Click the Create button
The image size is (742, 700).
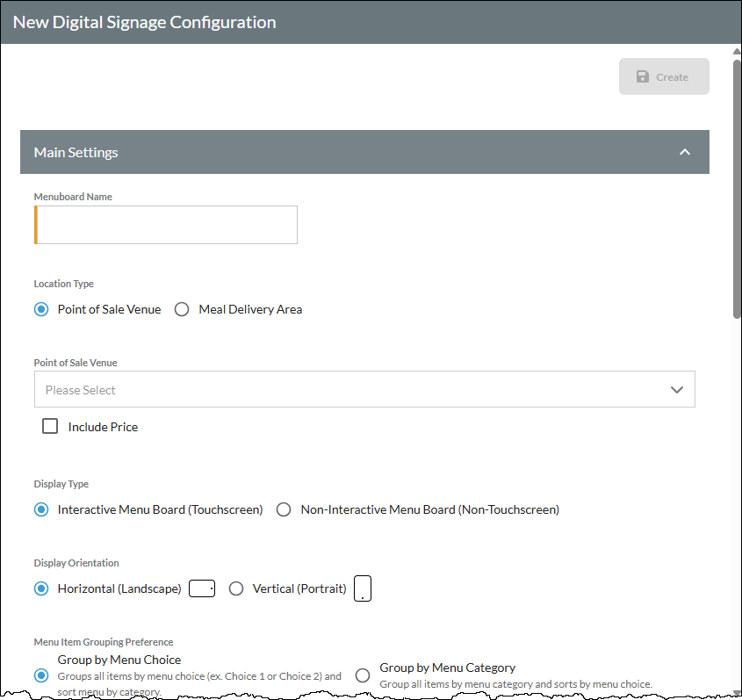(x=664, y=76)
